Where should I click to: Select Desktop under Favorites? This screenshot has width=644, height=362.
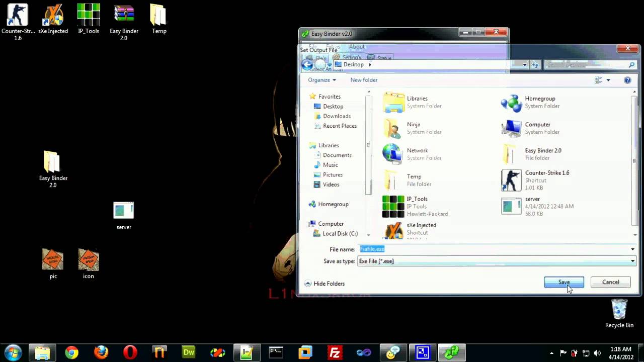(x=329, y=107)
